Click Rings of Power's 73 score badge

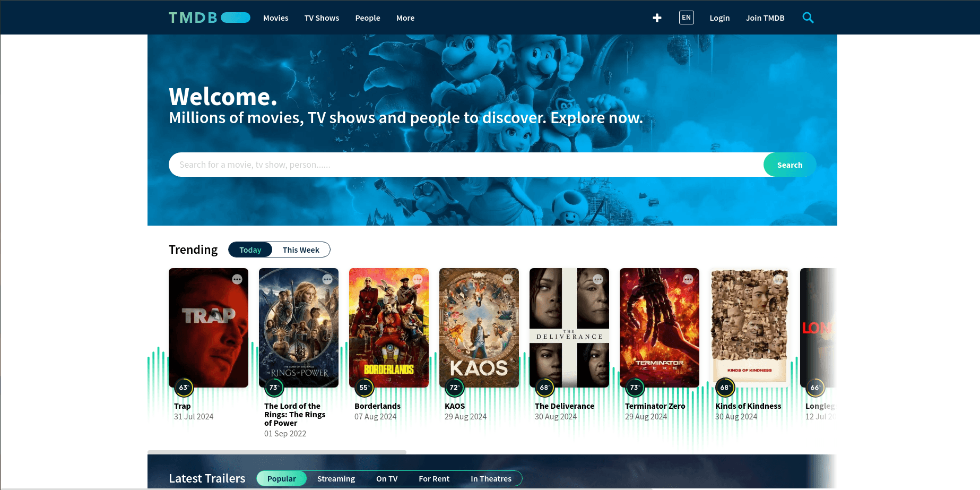pos(274,388)
